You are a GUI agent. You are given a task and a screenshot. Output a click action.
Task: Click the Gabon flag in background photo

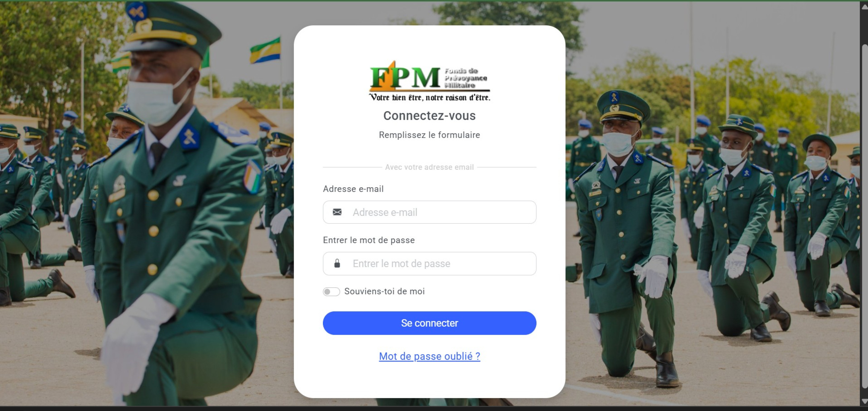click(265, 51)
